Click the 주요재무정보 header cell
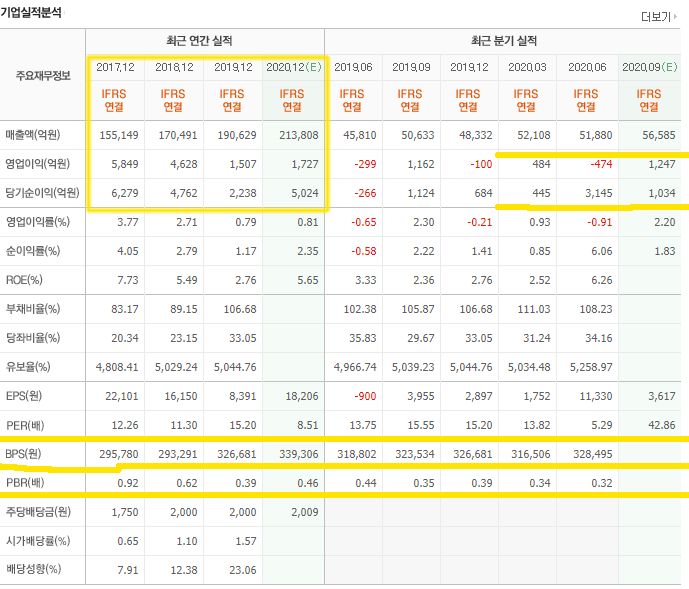689x589 pixels. click(x=43, y=76)
